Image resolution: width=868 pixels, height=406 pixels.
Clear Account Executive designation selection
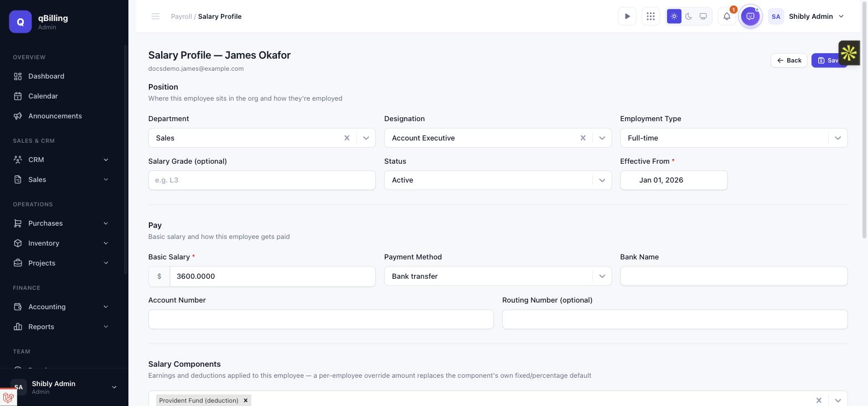tap(583, 138)
